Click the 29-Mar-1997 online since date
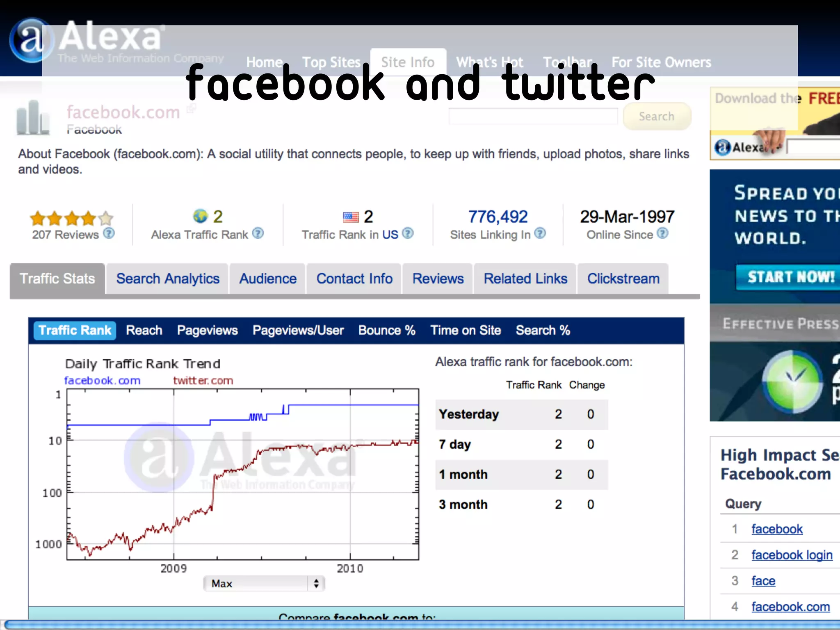Image resolution: width=840 pixels, height=630 pixels. pyautogui.click(x=627, y=217)
